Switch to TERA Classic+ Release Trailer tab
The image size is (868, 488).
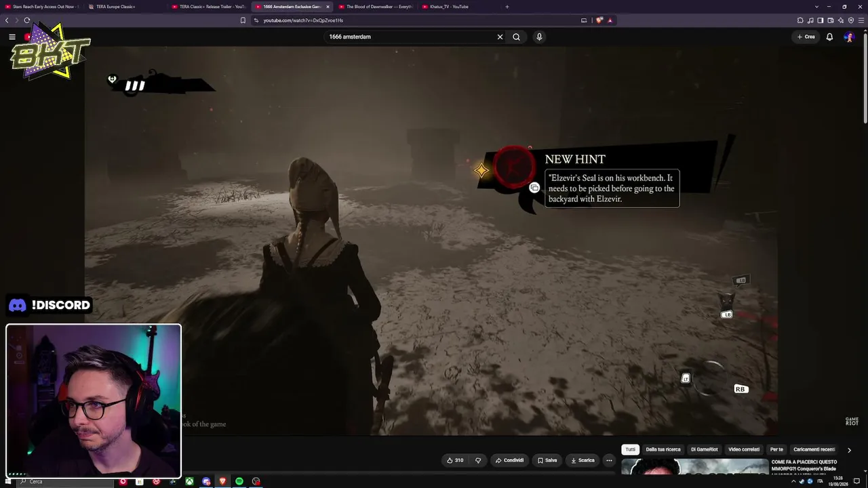point(208,7)
